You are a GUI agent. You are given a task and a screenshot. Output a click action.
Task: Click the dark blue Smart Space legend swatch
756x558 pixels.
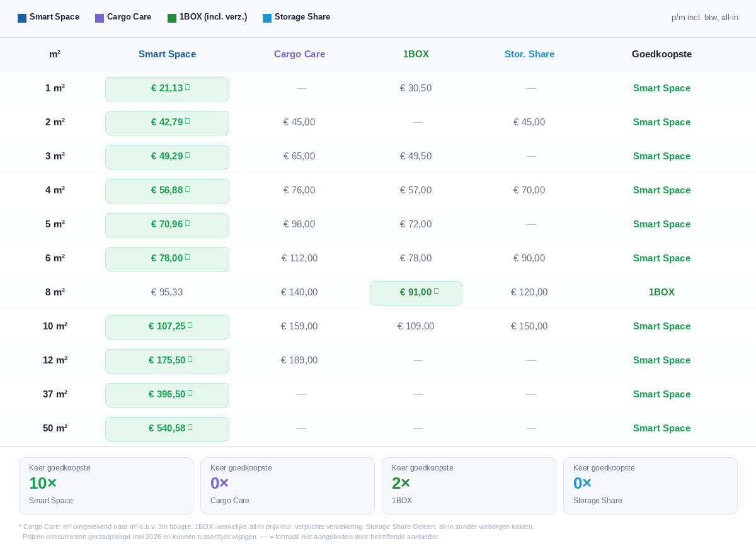pyautogui.click(x=22, y=18)
